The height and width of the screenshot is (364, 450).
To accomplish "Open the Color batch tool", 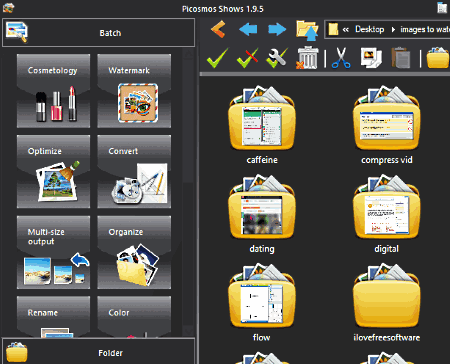I will [x=134, y=317].
